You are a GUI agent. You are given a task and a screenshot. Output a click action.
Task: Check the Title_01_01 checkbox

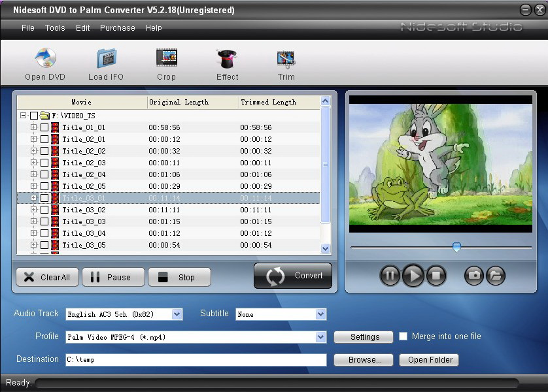(44, 127)
